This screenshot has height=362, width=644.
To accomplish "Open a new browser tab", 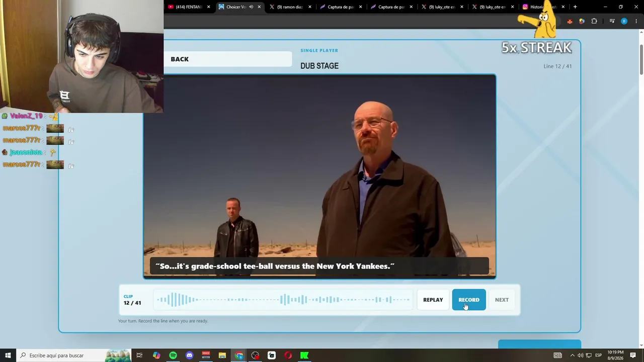I will tap(575, 7).
